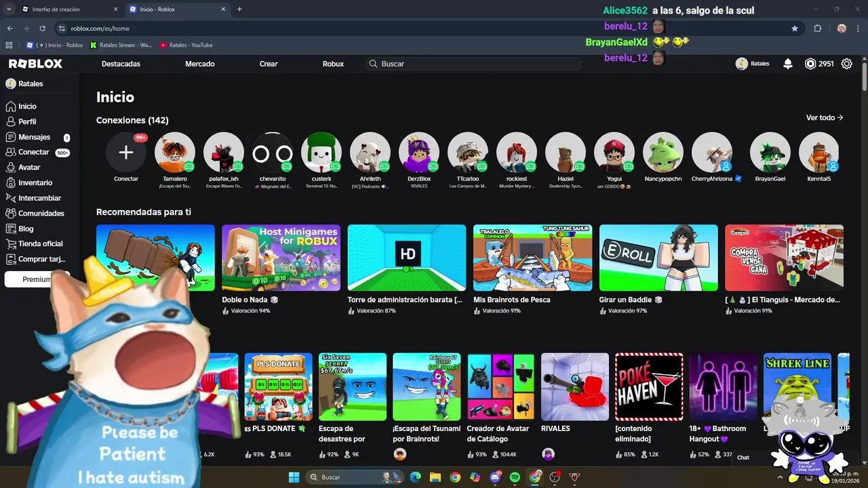Open Avatar in the sidebar
Image resolution: width=868 pixels, height=488 pixels.
[29, 167]
